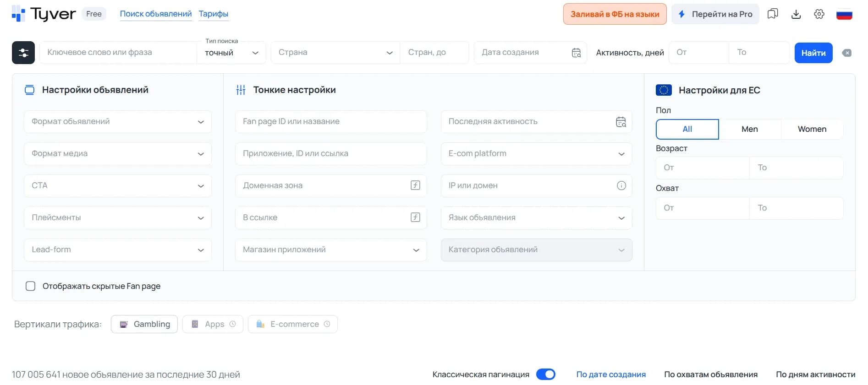Open Поиск объявлений page
This screenshot has width=868, height=385.
[x=156, y=14]
